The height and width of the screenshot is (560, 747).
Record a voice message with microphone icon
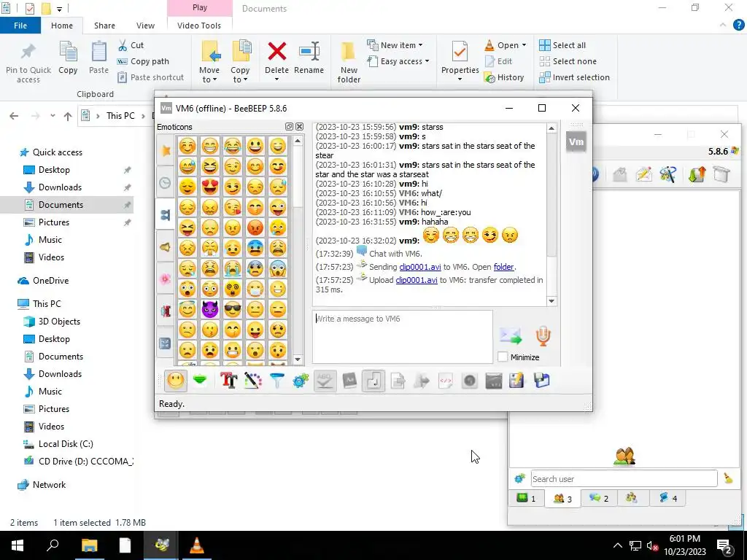(543, 335)
